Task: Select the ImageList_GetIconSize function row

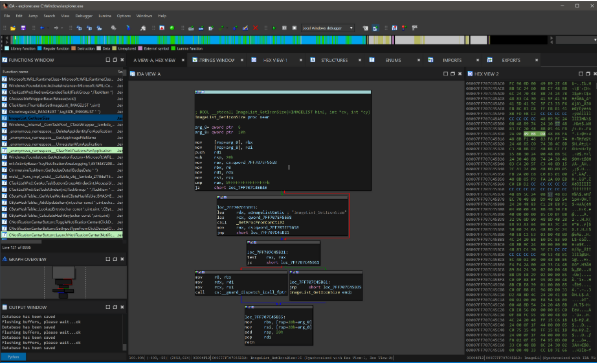Action: pos(62,118)
